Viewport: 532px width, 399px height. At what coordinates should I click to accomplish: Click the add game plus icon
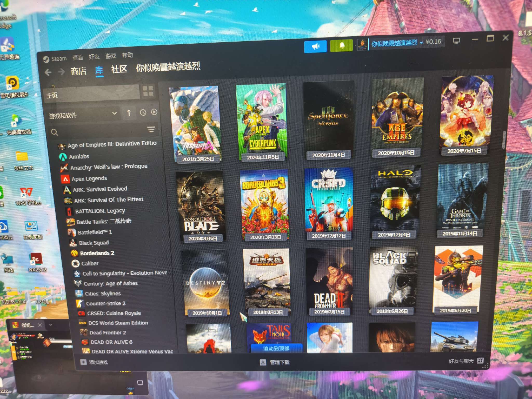(x=83, y=362)
